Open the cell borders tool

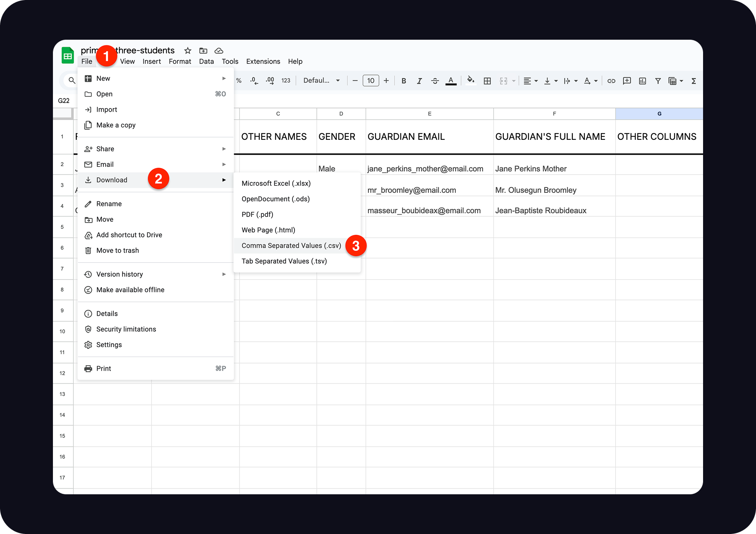pyautogui.click(x=487, y=81)
